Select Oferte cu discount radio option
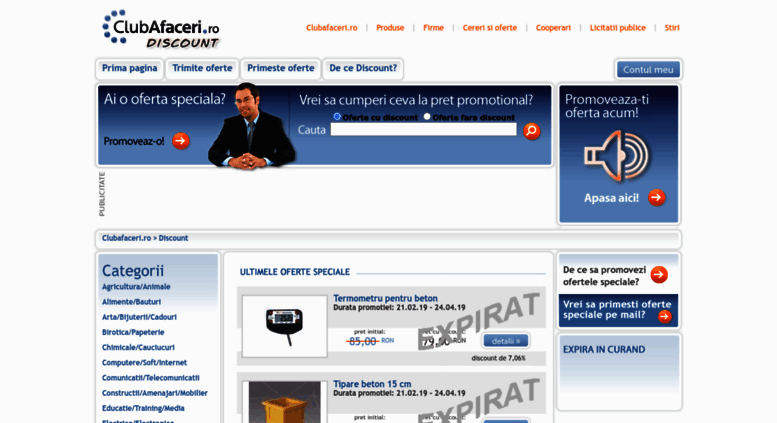Screen dimensions: 777x423 tap(337, 116)
